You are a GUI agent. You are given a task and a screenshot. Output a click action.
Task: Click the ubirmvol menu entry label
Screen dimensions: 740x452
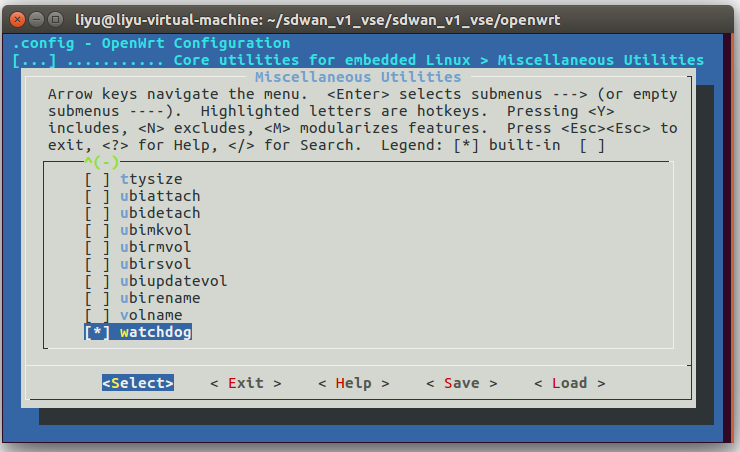[x=156, y=247]
